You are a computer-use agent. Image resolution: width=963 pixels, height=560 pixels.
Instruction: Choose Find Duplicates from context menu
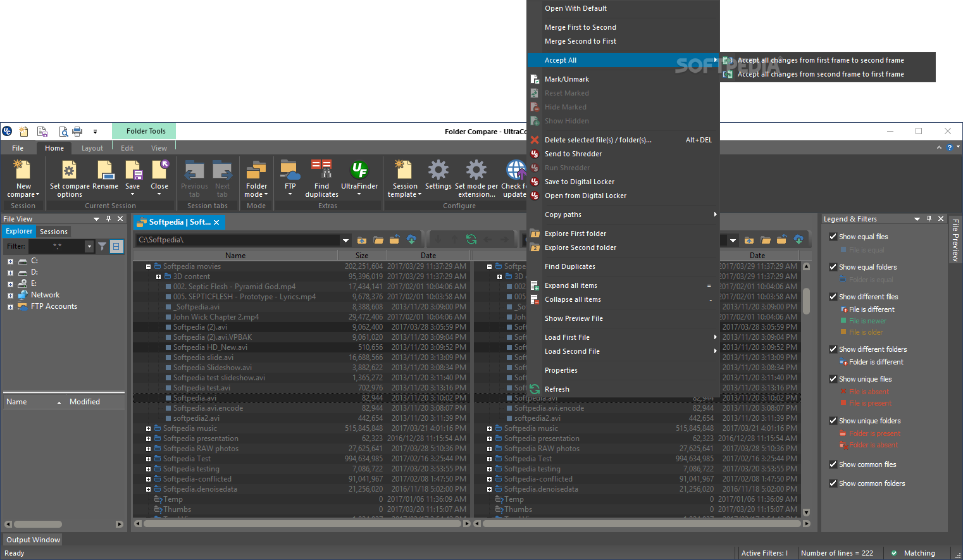tap(570, 266)
